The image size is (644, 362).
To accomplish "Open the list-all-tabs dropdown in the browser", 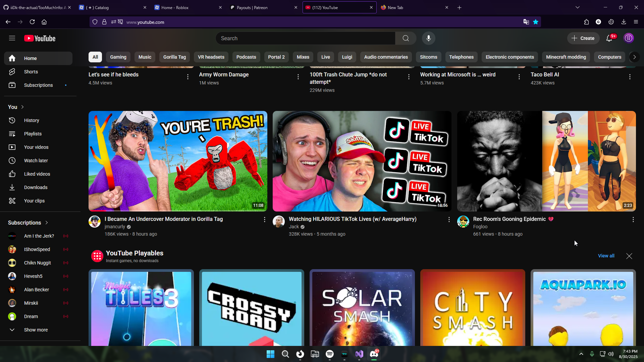I will (x=578, y=7).
